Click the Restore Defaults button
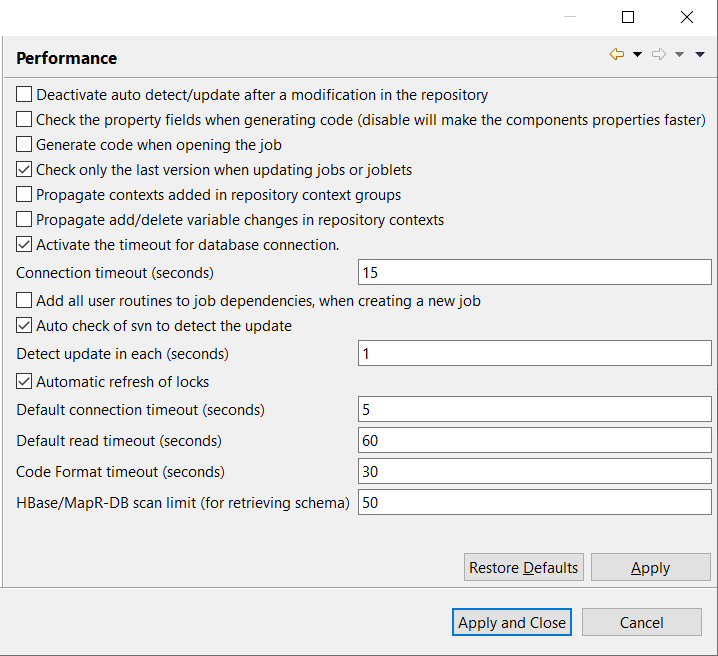Screen dimensions: 718x656 tap(524, 568)
